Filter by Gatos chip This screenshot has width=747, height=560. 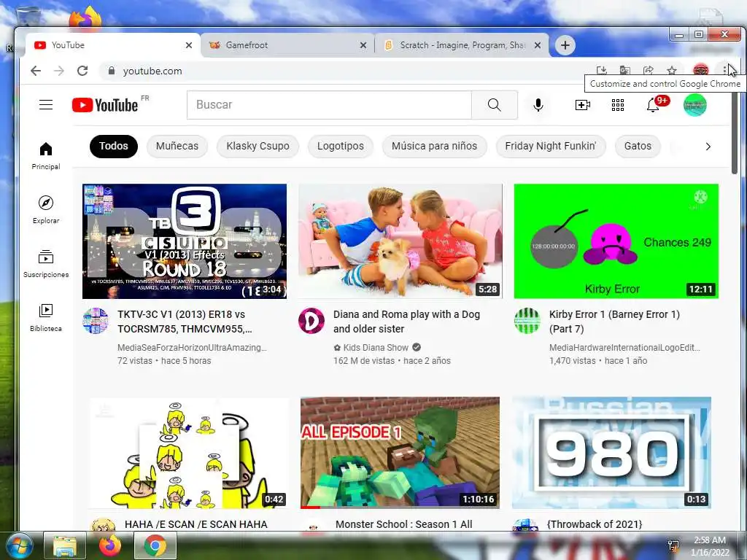click(x=638, y=146)
